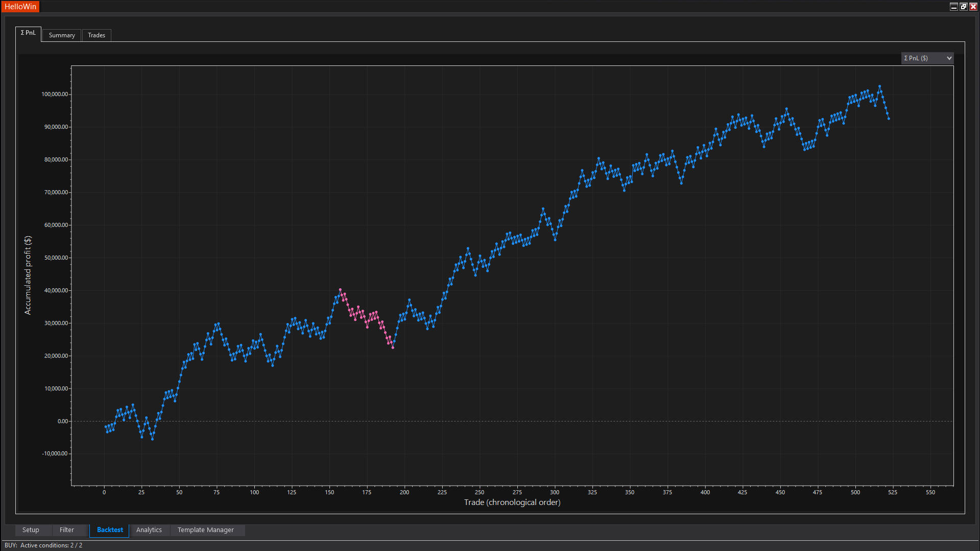The image size is (980, 551).
Task: Go to the Setup tab
Action: coord(31,530)
